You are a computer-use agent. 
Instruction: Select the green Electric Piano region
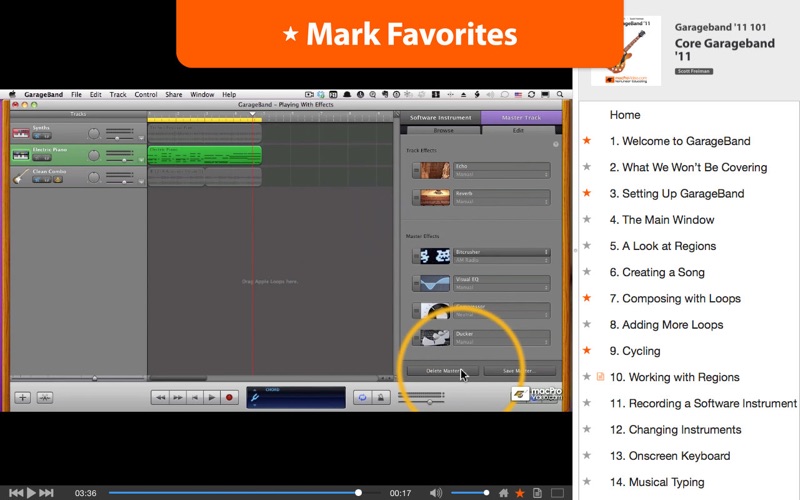pos(205,155)
